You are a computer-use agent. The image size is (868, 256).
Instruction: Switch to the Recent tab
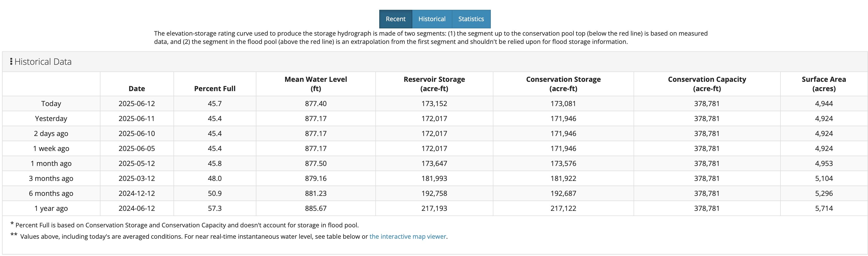[396, 19]
